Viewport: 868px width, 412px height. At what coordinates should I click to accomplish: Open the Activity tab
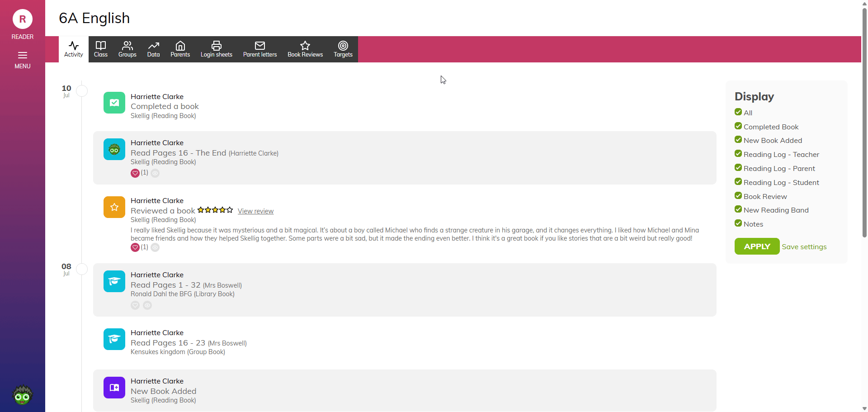pyautogui.click(x=74, y=49)
